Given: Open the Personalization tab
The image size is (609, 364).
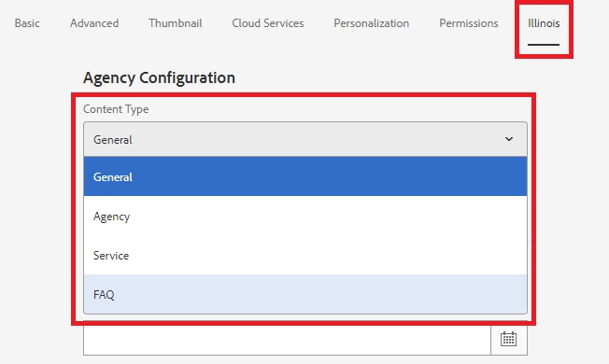Looking at the screenshot, I should coord(372,23).
